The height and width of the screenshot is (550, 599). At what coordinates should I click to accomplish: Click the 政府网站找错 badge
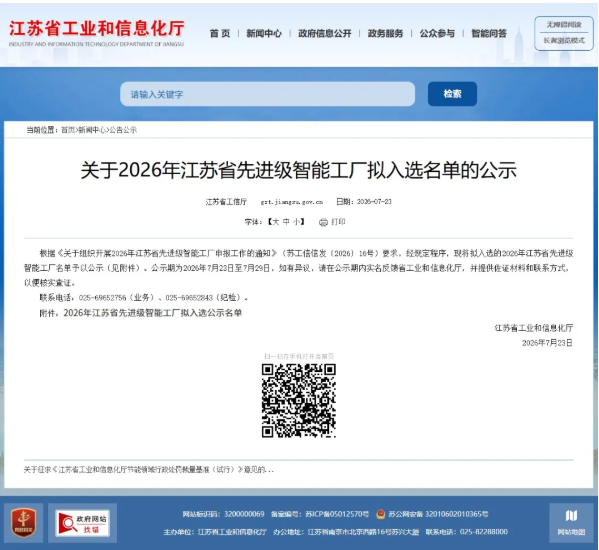(x=83, y=523)
